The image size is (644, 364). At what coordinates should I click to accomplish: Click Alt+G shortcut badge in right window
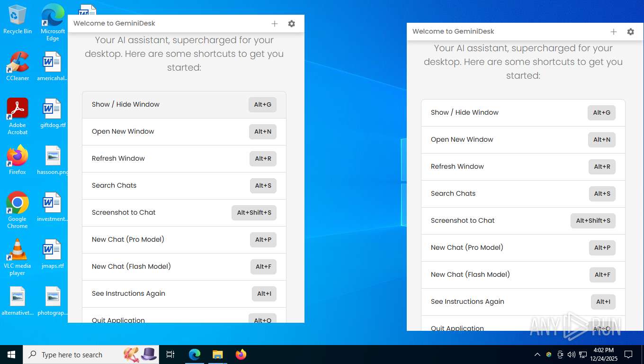point(601,113)
